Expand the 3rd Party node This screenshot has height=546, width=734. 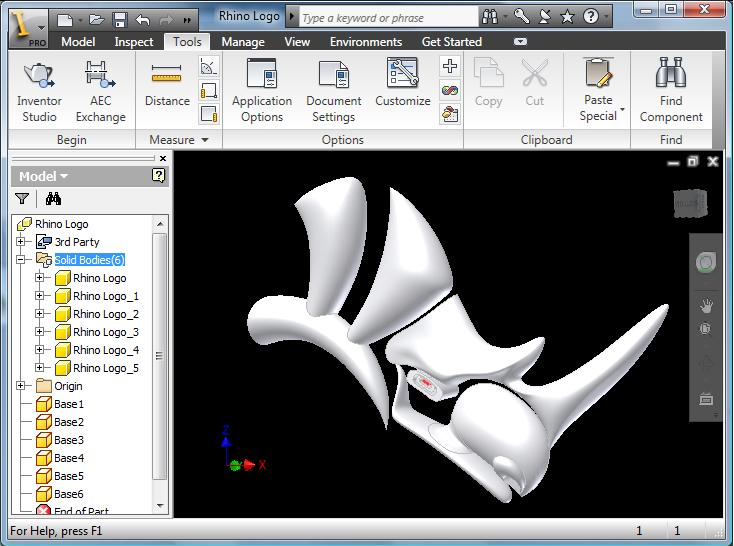[21, 242]
